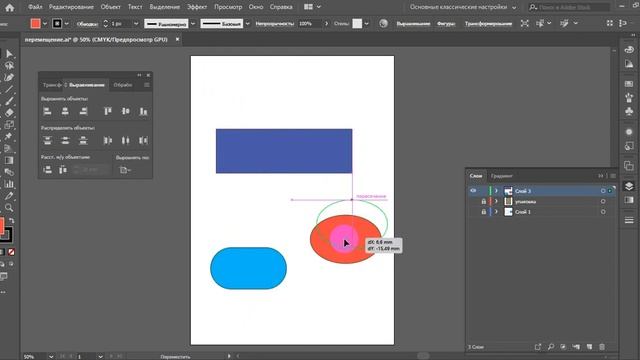Click horizontal align left icon
Screen dimensions: 640x360
(47, 111)
